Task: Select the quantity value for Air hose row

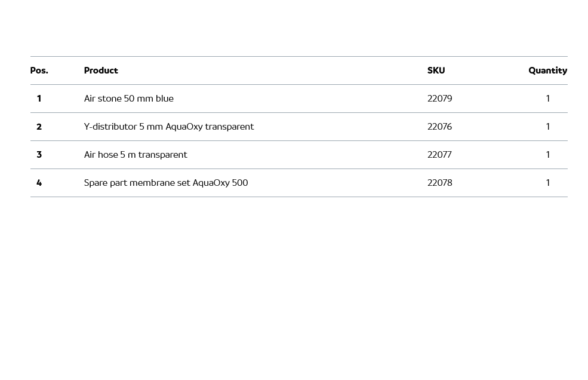Action: tap(547, 155)
